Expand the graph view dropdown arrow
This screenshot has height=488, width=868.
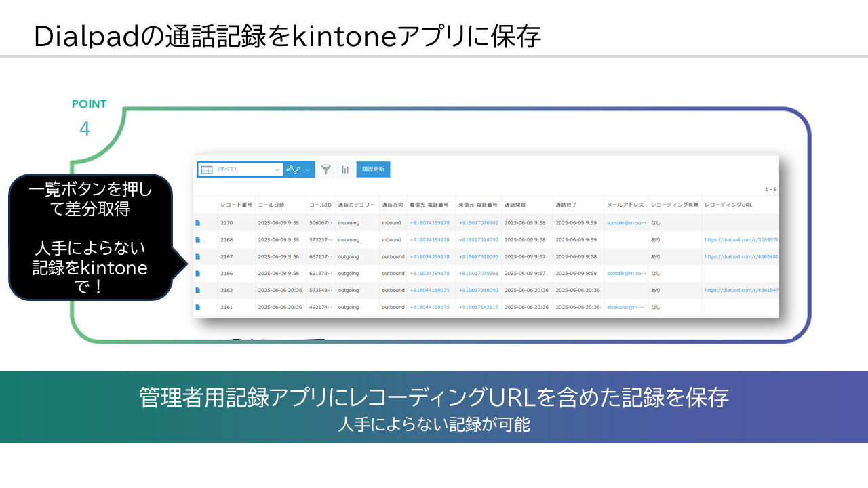309,170
